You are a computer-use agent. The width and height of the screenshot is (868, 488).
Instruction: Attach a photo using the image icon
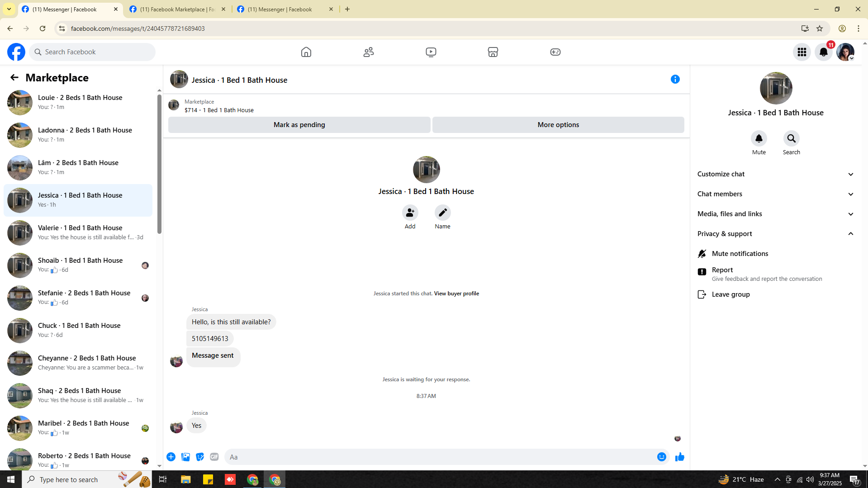coord(185,457)
